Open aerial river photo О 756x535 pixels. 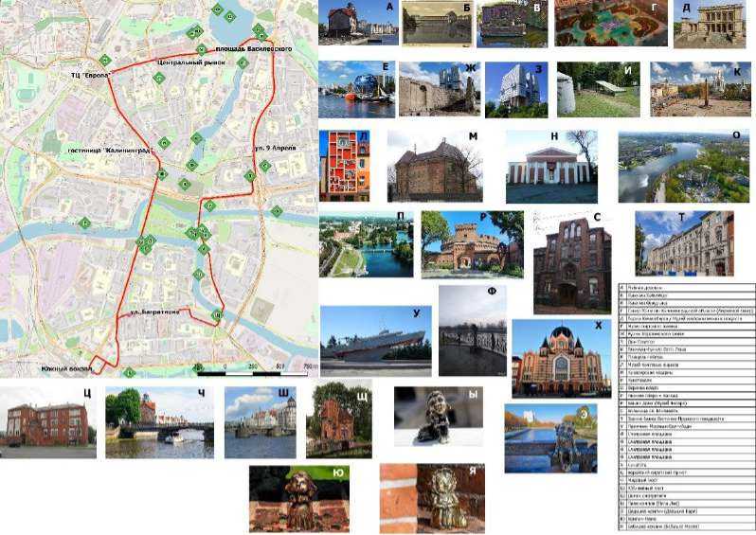[x=684, y=167]
